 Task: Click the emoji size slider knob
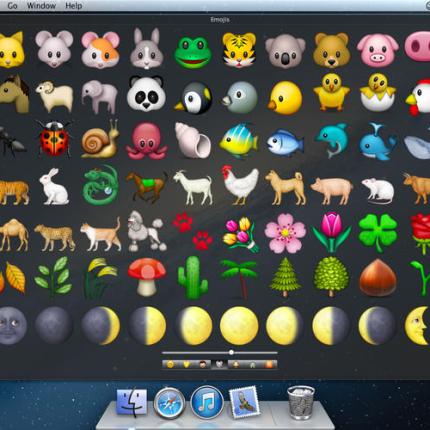[231, 352]
